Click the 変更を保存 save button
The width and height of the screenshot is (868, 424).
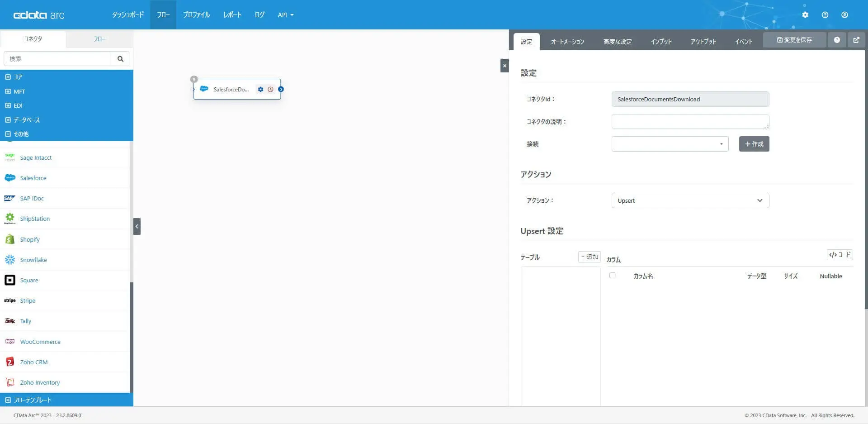pos(794,40)
